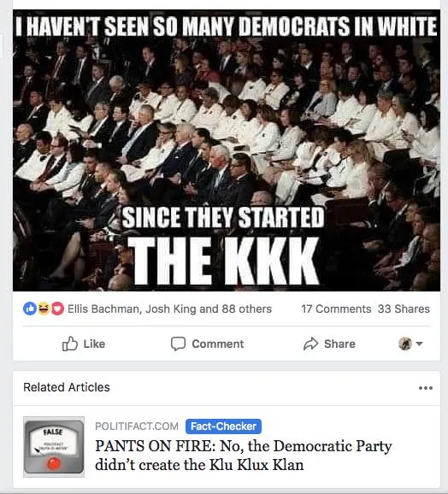This screenshot has height=494, width=448.
Task: Click the arrow Share icon
Action: click(310, 344)
